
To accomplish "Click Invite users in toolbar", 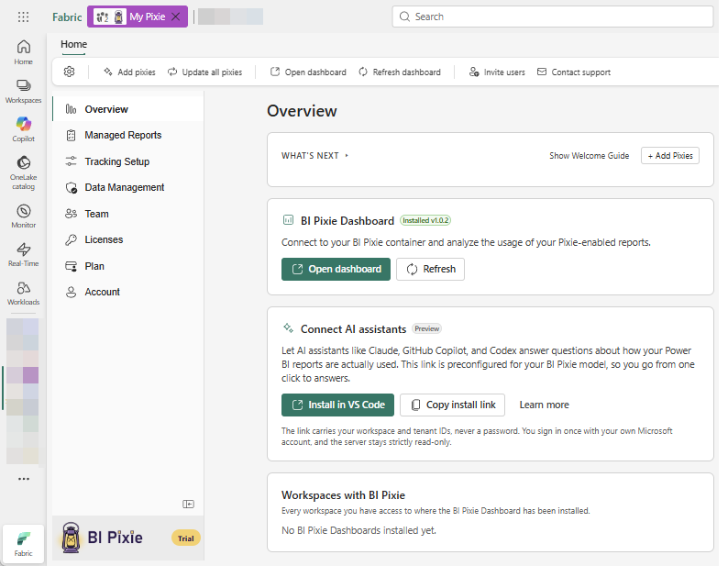I will pyautogui.click(x=497, y=72).
